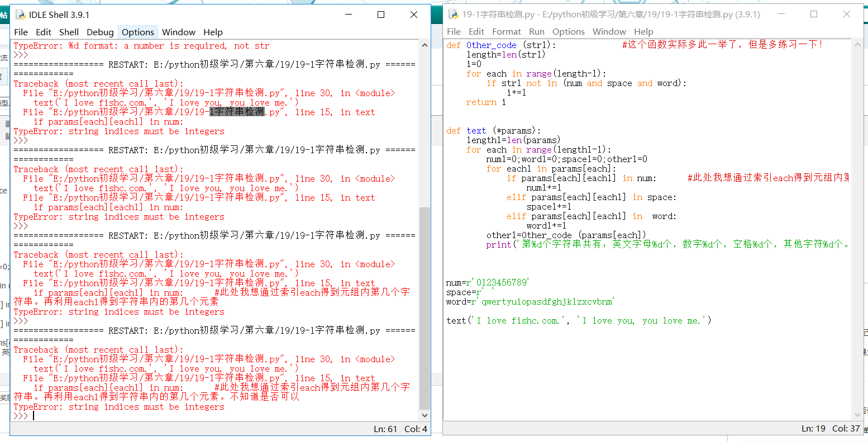Viewport: 868px width, 441px height.
Task: Open Edit menu in IDLE Shell window
Action: tap(44, 32)
